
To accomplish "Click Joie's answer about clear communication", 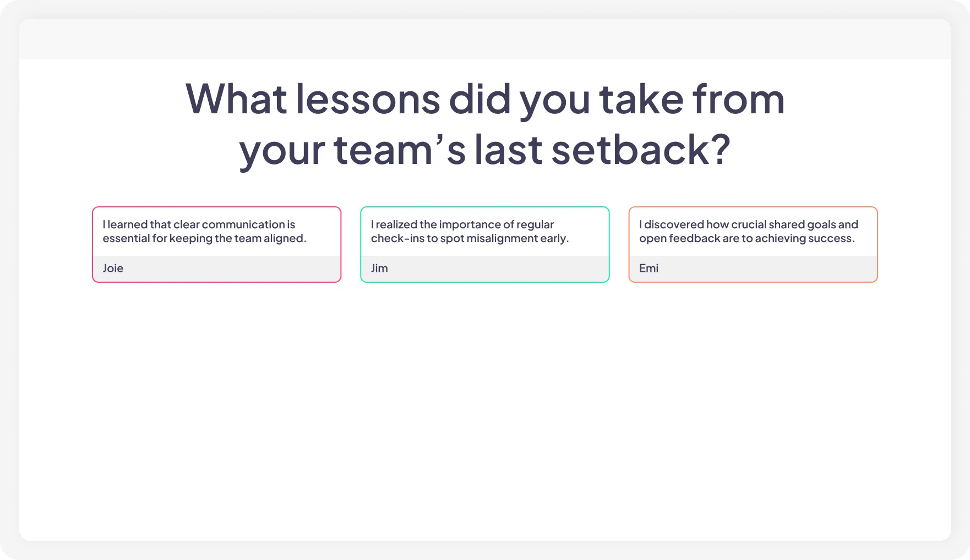I will point(205,231).
